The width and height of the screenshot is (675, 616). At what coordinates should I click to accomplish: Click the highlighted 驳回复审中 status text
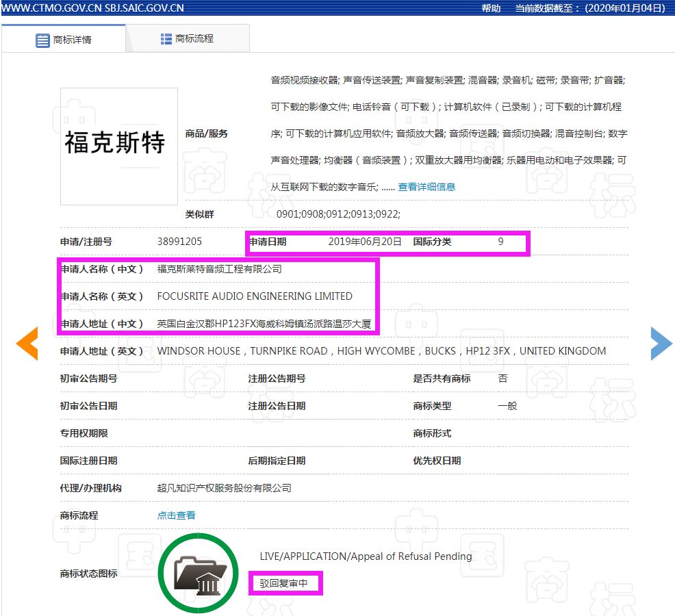point(285,583)
